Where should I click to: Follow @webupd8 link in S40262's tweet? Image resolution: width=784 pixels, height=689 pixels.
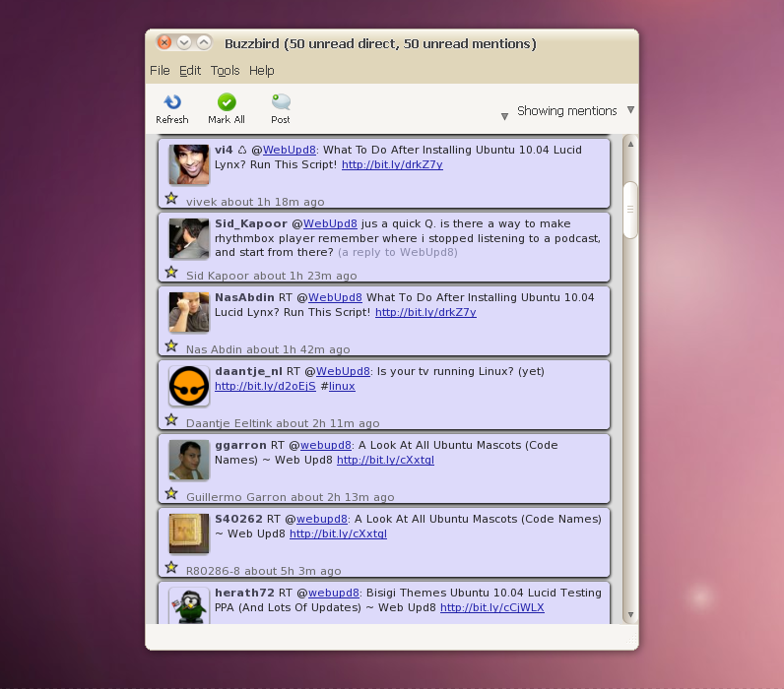[x=322, y=519]
